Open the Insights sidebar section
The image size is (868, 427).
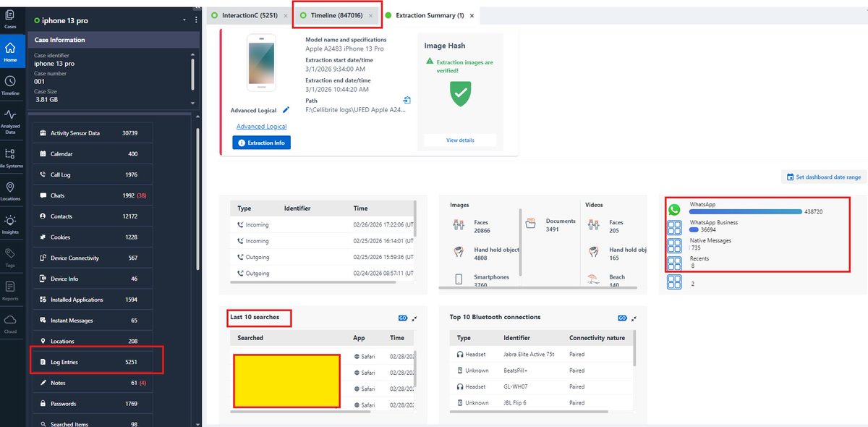10,224
